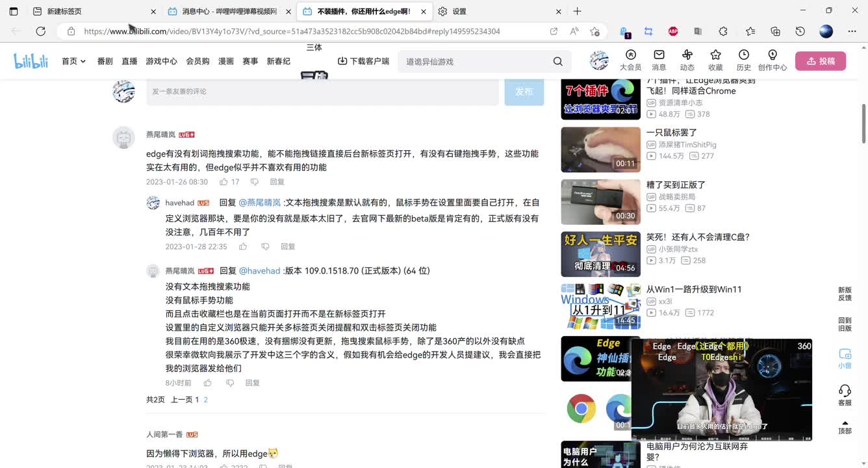
Task: Click the search magnifier icon
Action: [x=557, y=61]
